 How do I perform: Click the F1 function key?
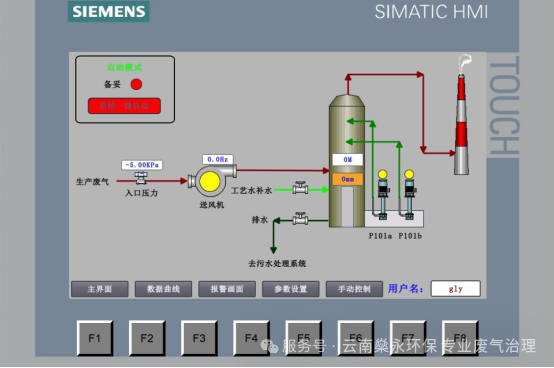(95, 338)
